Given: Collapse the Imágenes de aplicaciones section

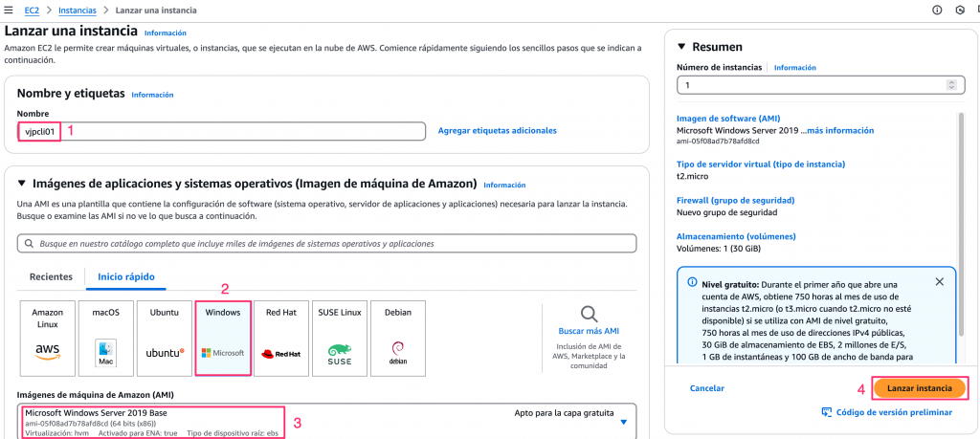Looking at the screenshot, I should (22, 184).
